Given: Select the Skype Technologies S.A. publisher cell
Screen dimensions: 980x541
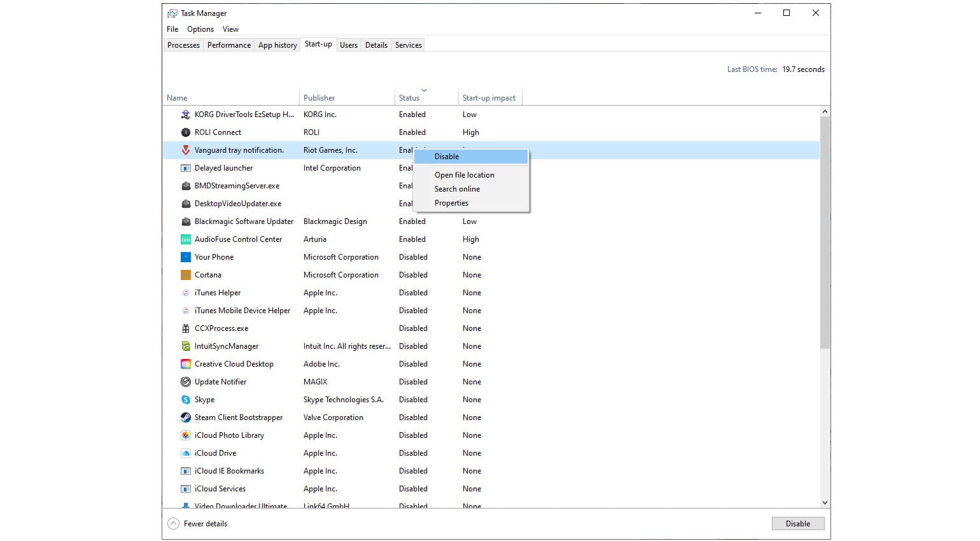Looking at the screenshot, I should [344, 400].
